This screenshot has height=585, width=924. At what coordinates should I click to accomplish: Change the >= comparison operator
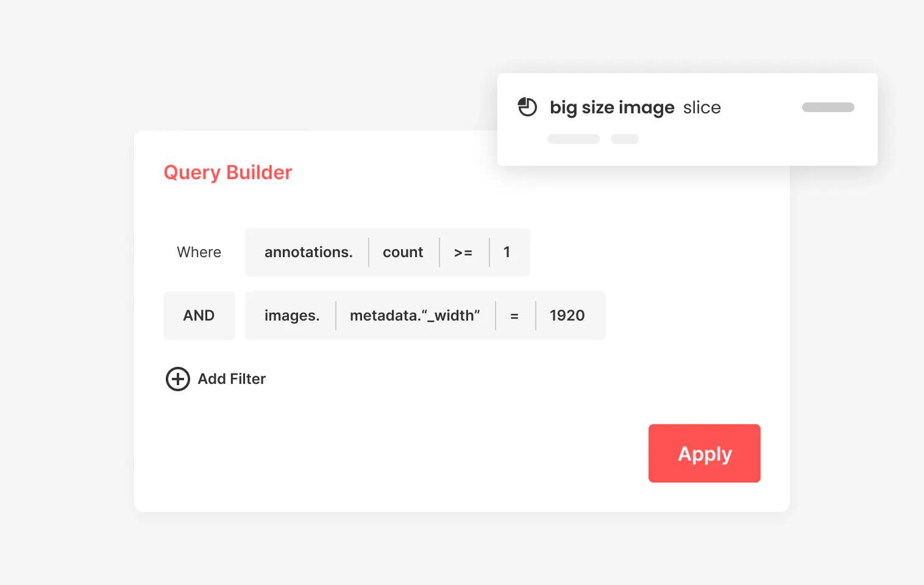[463, 252]
